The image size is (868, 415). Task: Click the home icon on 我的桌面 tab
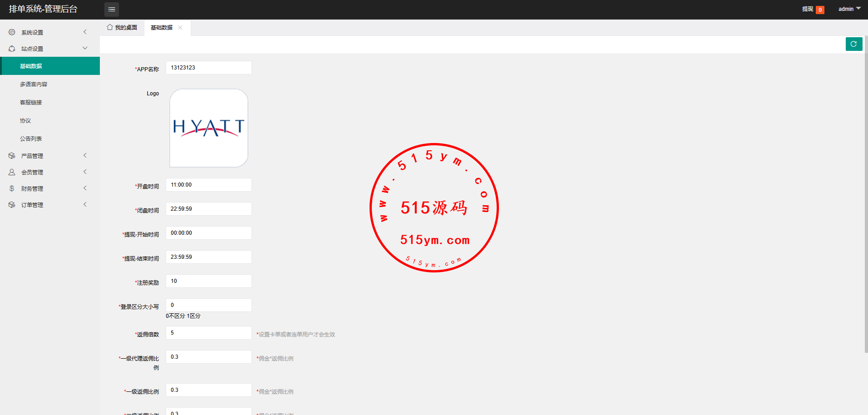pyautogui.click(x=109, y=27)
